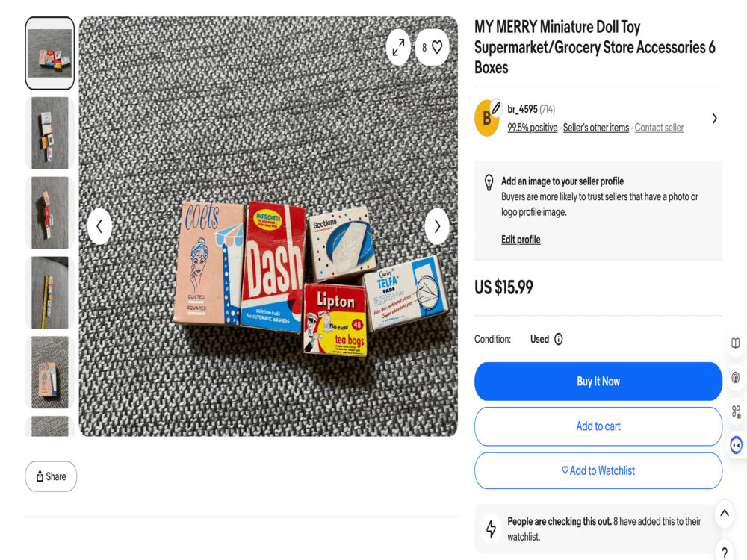The image size is (747, 560).
Task: Click the round face assistant icon
Action: [x=737, y=445]
